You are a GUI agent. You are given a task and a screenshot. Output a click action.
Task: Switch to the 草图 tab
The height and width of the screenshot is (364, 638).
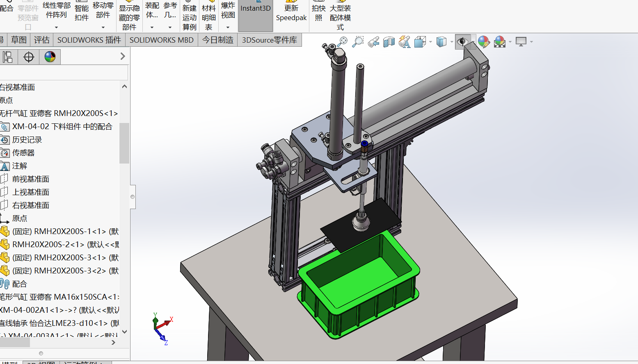(x=19, y=40)
